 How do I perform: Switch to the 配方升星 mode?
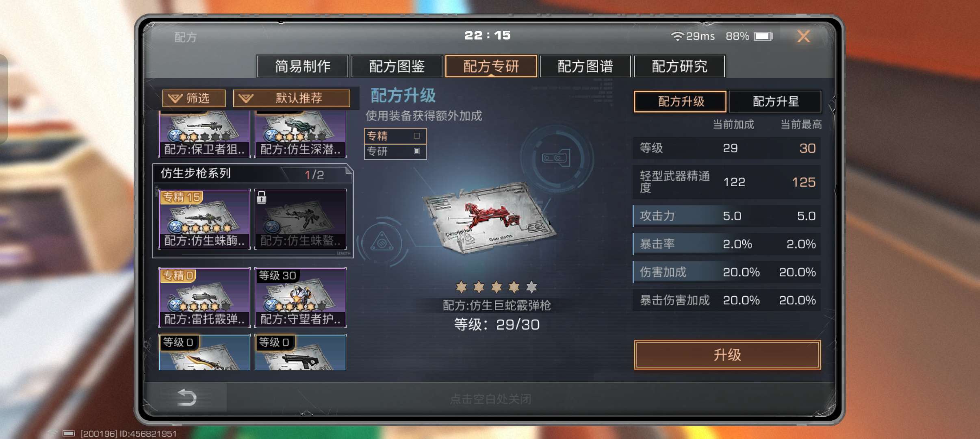click(775, 102)
